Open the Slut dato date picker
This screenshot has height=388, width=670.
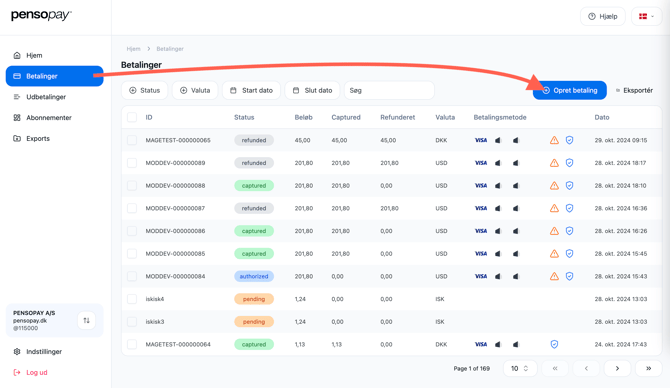[x=312, y=90]
